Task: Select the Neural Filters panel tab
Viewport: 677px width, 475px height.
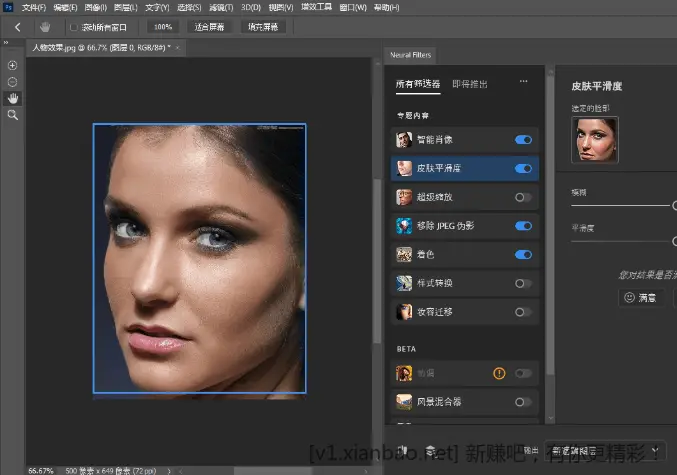Action: point(411,55)
